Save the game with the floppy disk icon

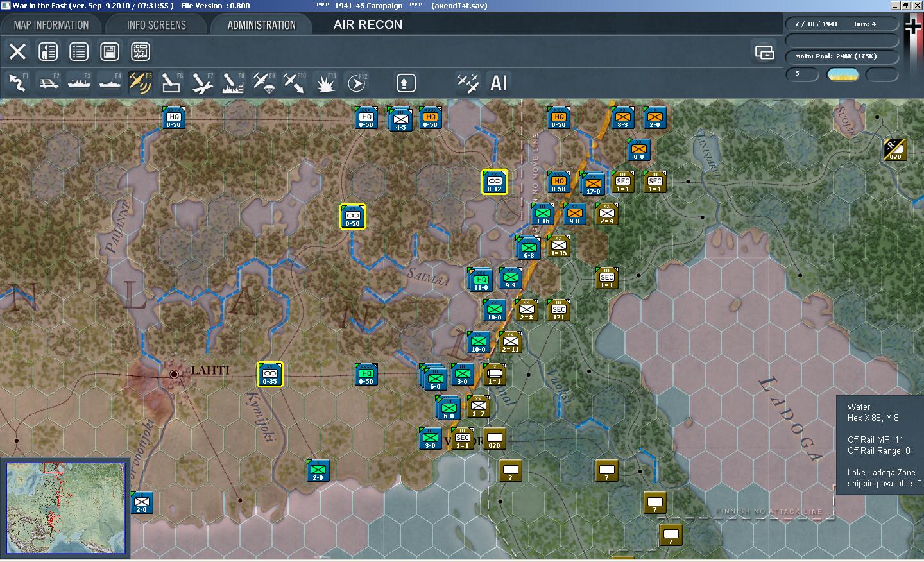point(110,51)
